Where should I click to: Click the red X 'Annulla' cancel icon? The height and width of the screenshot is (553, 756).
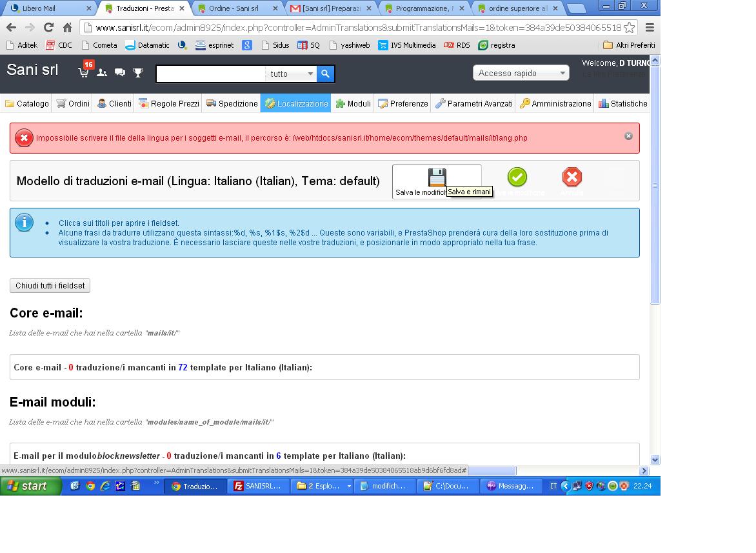pyautogui.click(x=572, y=177)
